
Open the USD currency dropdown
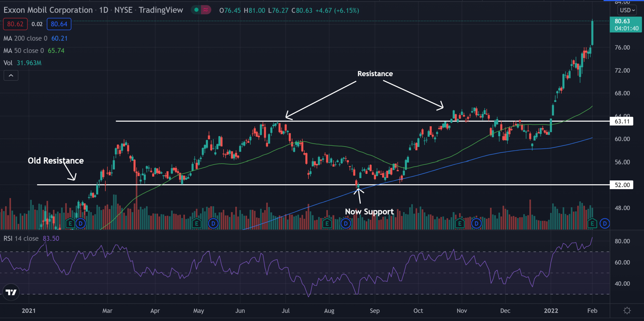coord(628,10)
